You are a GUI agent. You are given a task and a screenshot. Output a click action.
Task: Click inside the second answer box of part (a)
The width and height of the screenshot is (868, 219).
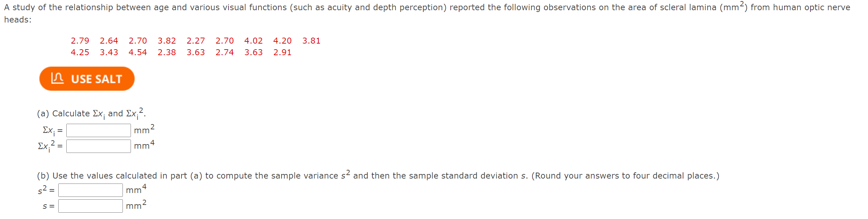point(98,146)
